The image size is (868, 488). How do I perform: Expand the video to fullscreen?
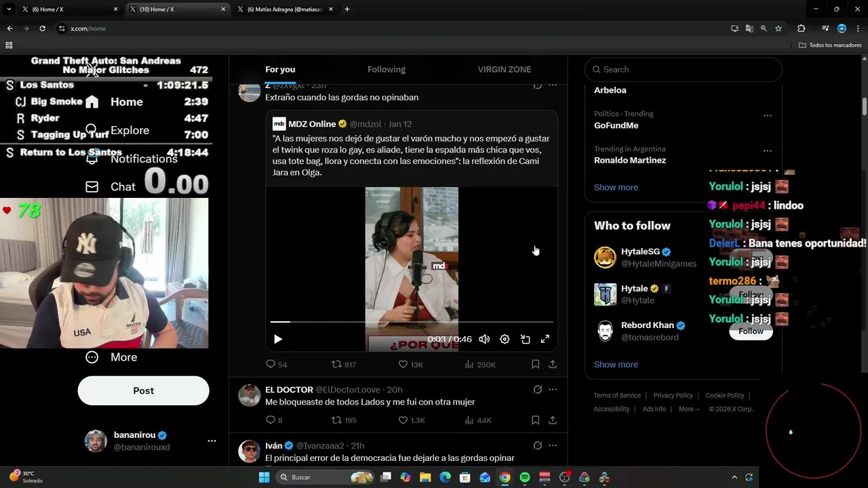545,339
